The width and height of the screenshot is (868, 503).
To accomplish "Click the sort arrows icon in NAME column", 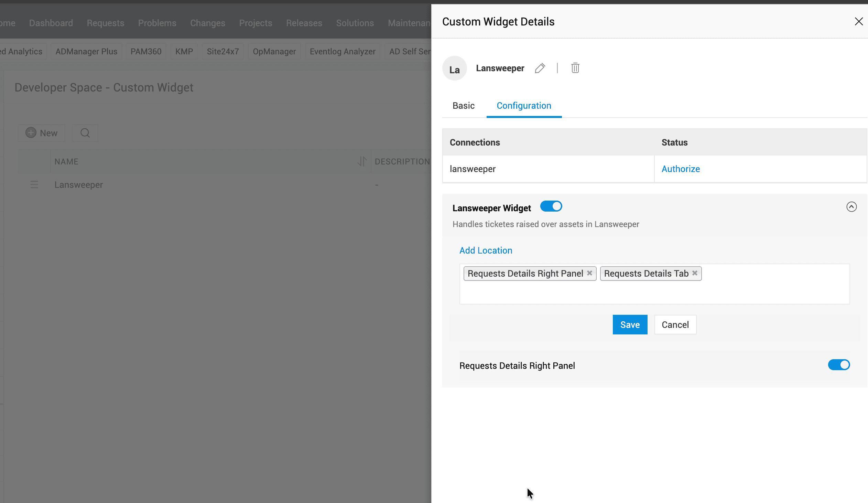I will pos(362,161).
